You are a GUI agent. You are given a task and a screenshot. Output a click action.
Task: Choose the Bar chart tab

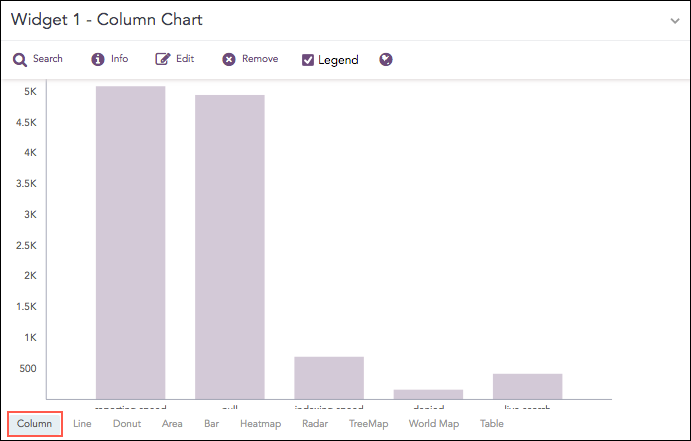[211, 424]
